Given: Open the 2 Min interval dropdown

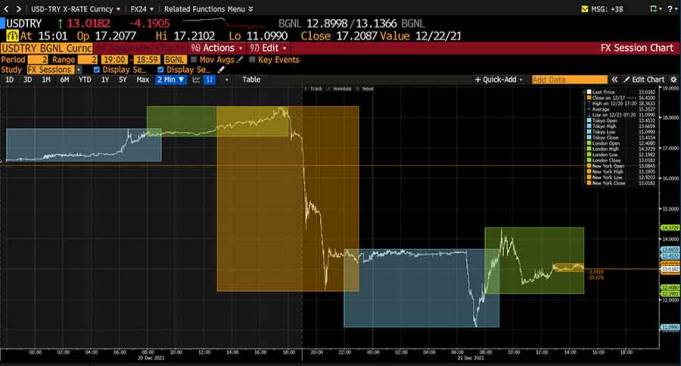Looking at the screenshot, I should (x=171, y=80).
